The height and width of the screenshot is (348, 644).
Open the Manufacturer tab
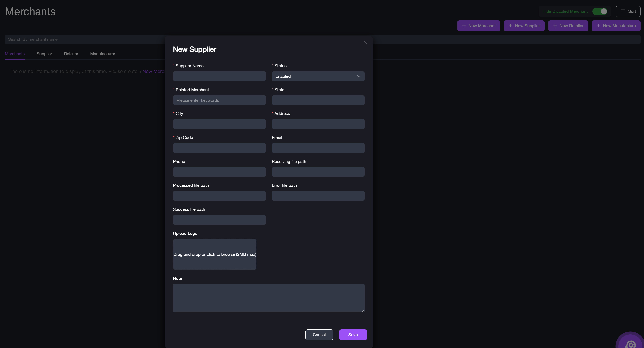(x=103, y=54)
